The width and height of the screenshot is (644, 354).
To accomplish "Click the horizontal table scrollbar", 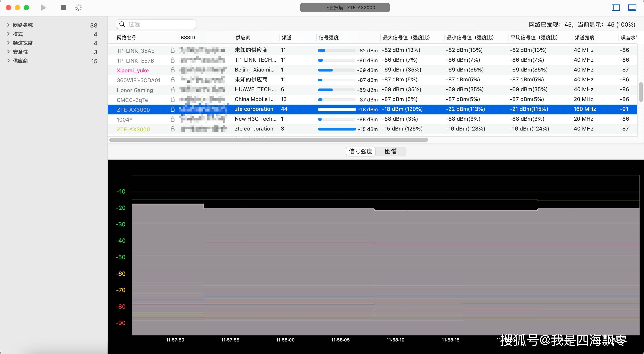I will click(269, 140).
